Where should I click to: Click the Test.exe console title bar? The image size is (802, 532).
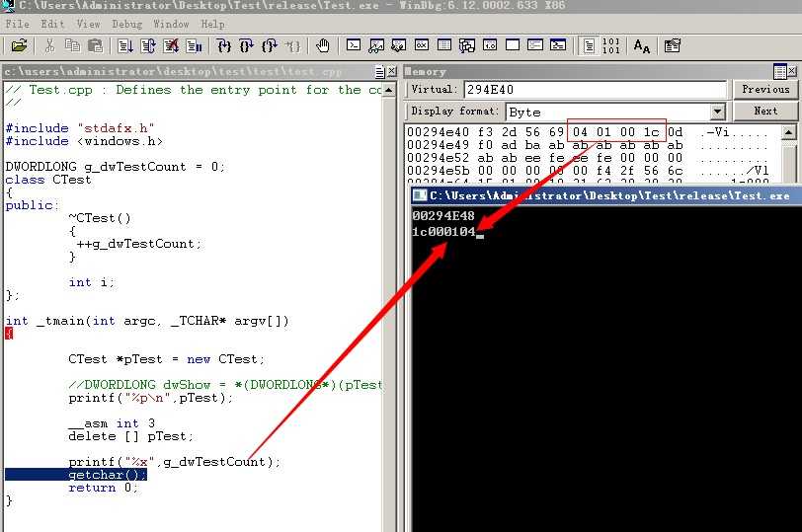click(606, 195)
